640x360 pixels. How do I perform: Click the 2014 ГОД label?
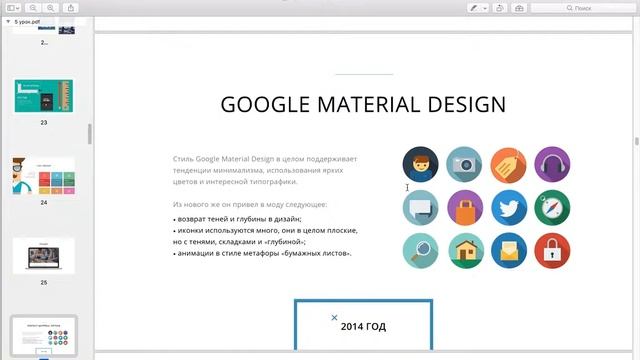(x=363, y=327)
